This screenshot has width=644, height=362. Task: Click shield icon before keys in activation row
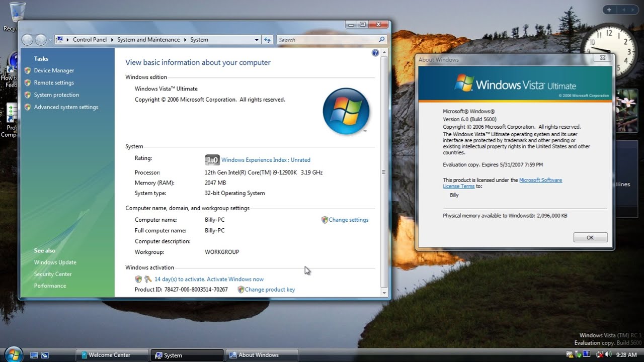138,279
